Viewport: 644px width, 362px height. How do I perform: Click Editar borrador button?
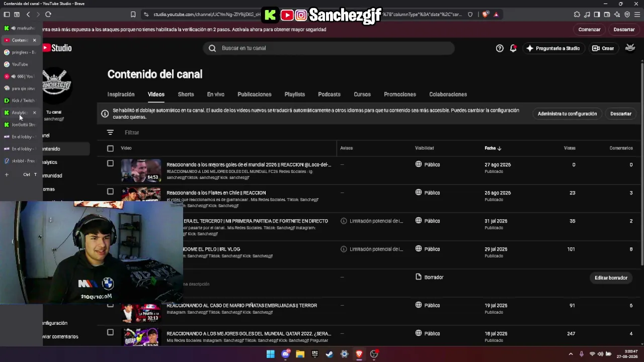pyautogui.click(x=611, y=278)
